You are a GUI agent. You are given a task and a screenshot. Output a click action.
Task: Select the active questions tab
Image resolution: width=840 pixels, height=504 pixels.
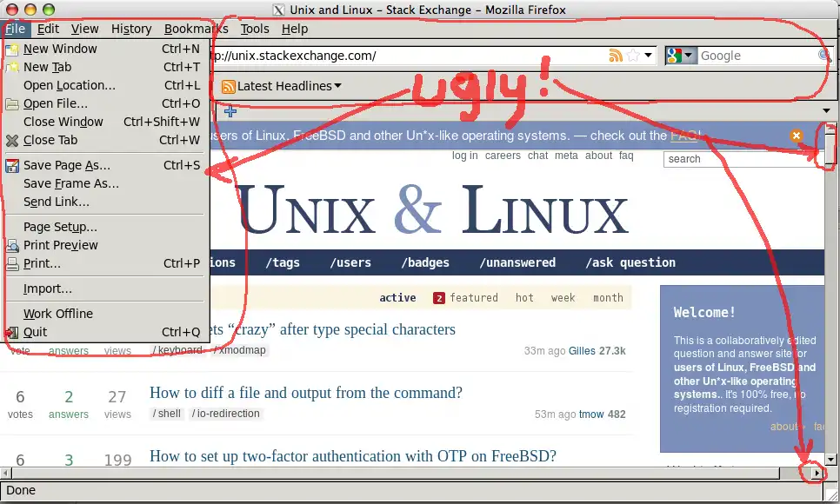397,298
